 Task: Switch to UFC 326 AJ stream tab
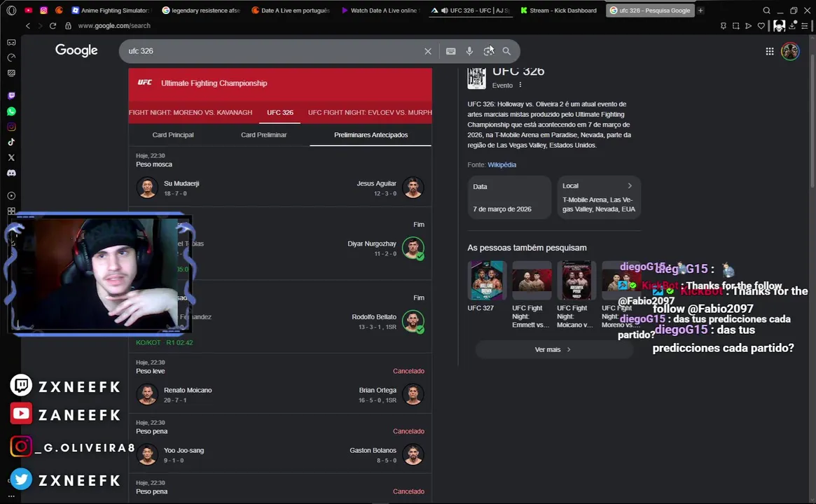click(471, 10)
